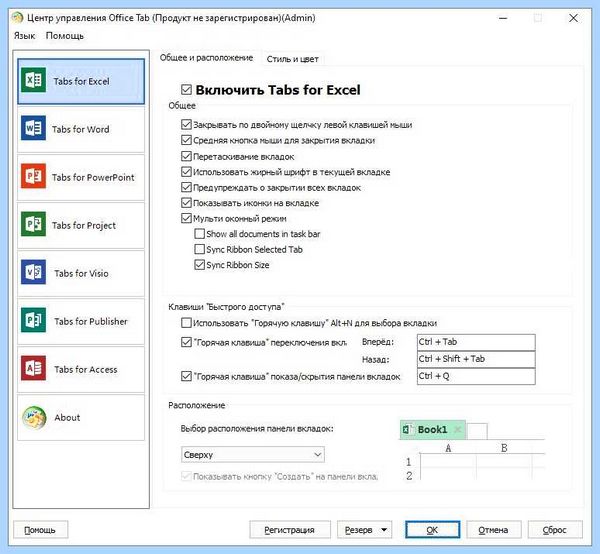Click column A header in preview sheet
Image resolution: width=600 pixels, height=554 pixels.
(x=448, y=448)
